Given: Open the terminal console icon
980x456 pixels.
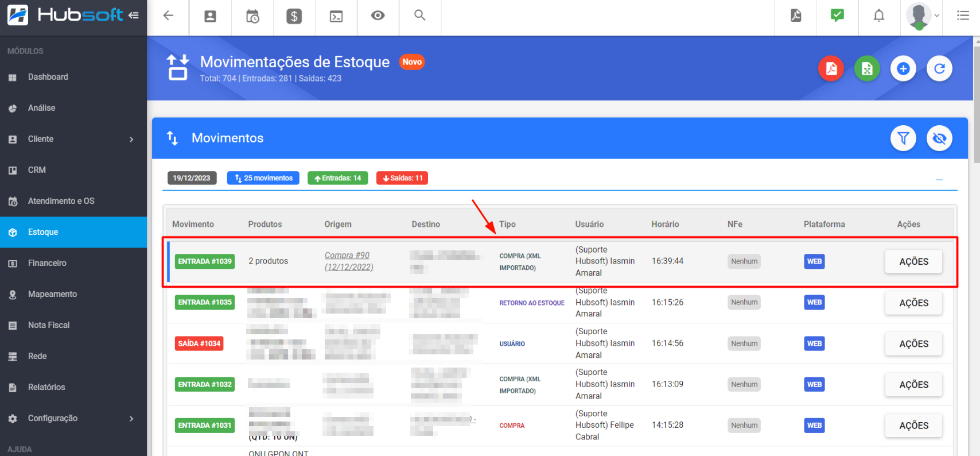Looking at the screenshot, I should [x=336, y=16].
